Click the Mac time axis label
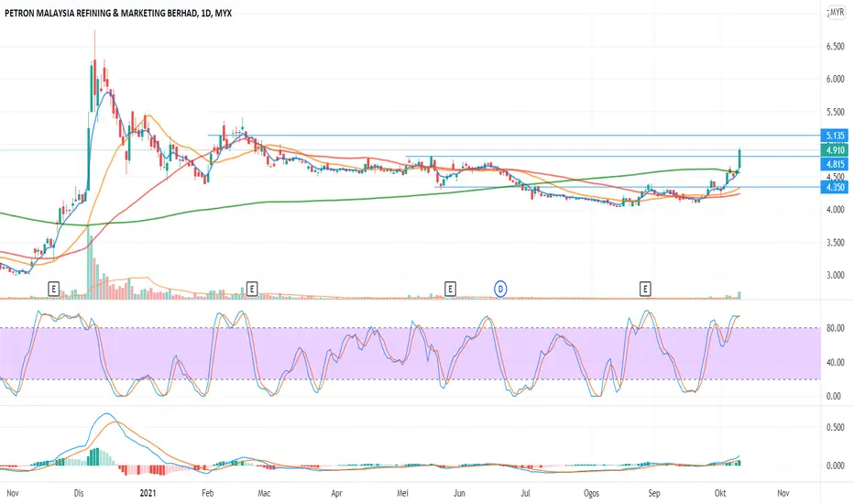Image resolution: width=854 pixels, height=504 pixels. [264, 493]
